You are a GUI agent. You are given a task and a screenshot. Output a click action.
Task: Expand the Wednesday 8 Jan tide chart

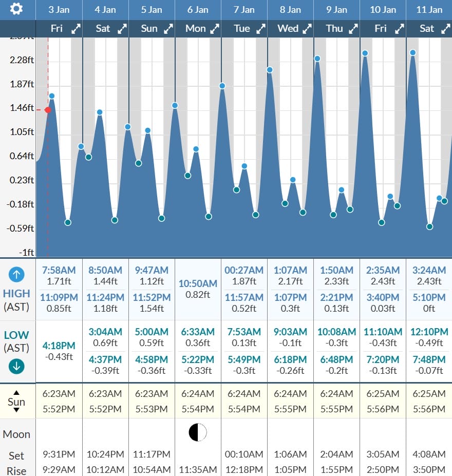(307, 29)
